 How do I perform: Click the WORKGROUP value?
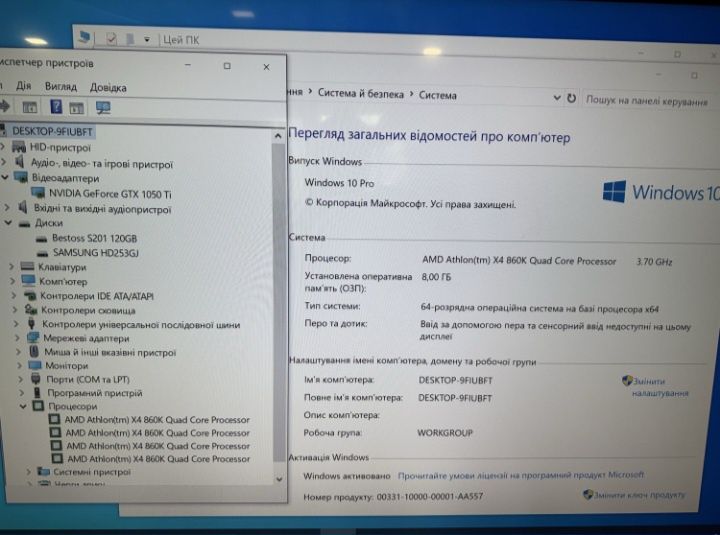click(x=445, y=433)
